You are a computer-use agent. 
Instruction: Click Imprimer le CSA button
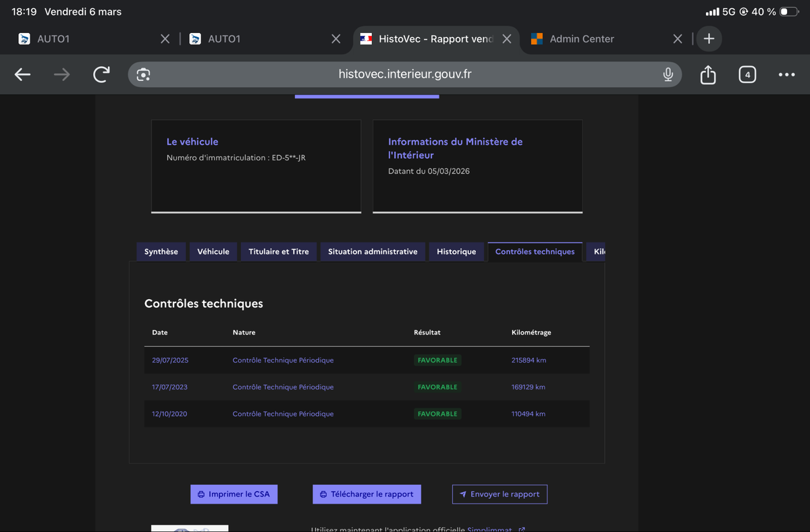[x=234, y=494]
